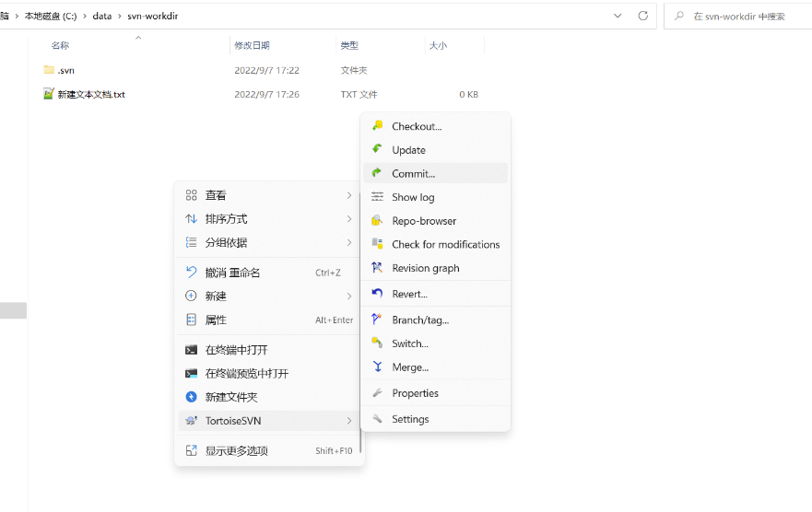Click the 0 KB size cell

coord(468,95)
